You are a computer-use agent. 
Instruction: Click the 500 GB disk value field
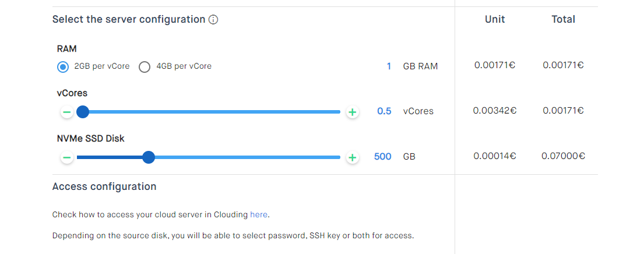coord(382,156)
